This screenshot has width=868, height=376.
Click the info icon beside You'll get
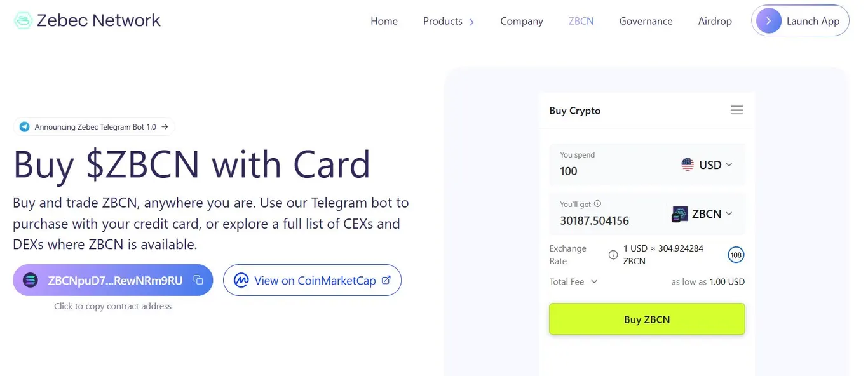[x=597, y=205]
